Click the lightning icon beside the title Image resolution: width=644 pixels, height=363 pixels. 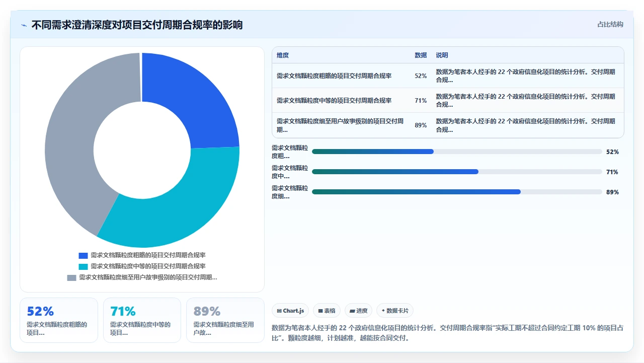tap(24, 25)
